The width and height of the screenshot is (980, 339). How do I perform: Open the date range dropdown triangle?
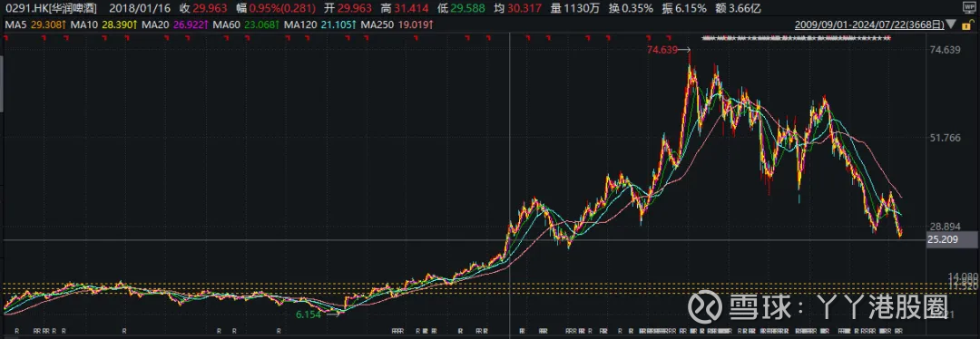(x=952, y=25)
